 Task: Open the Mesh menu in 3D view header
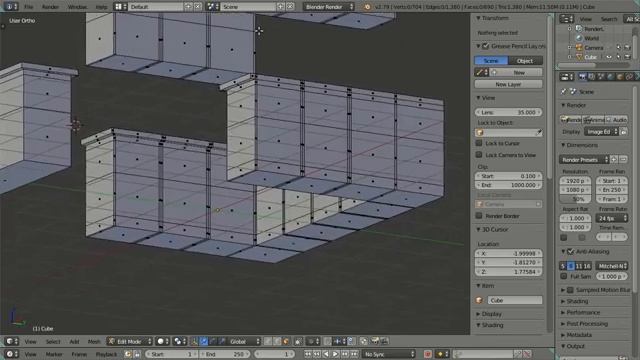(94, 341)
